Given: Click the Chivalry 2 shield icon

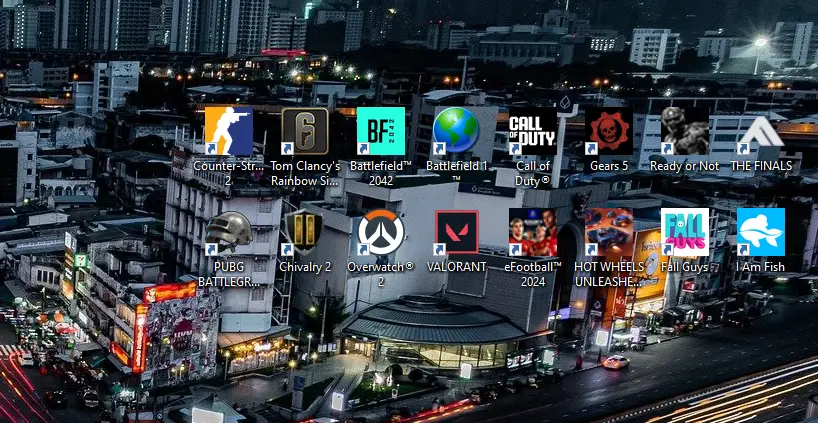Looking at the screenshot, I should (305, 232).
